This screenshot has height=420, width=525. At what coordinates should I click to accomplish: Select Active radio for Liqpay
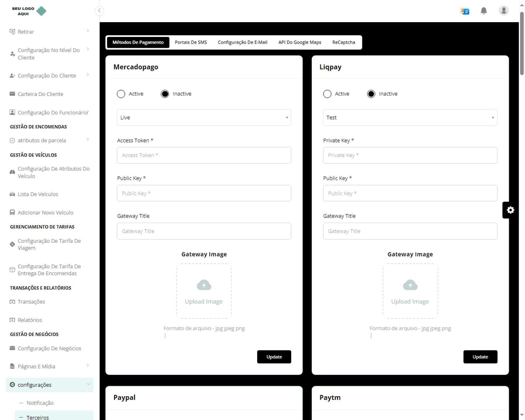(x=327, y=94)
